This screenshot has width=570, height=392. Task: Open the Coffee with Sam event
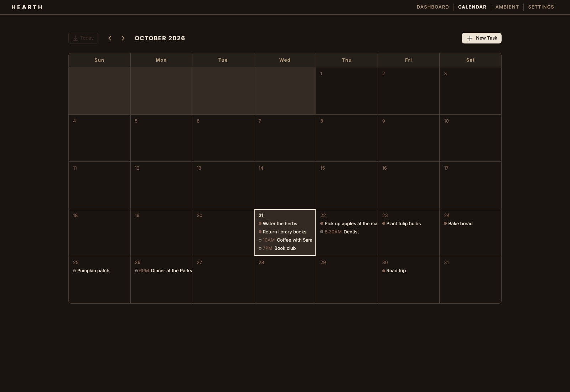[x=285, y=240]
